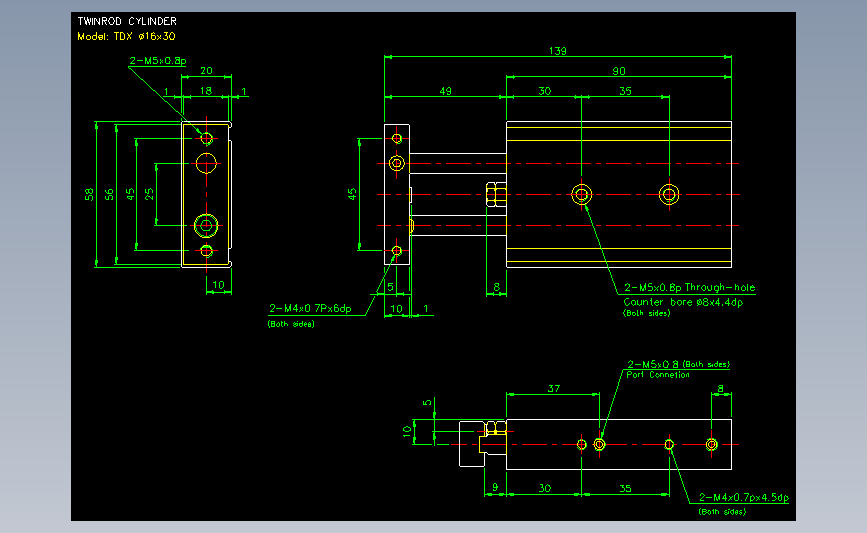Click '(Both sides)' note under 2-M4x0.7Px6dp
This screenshot has height=533, width=867.
[x=291, y=324]
